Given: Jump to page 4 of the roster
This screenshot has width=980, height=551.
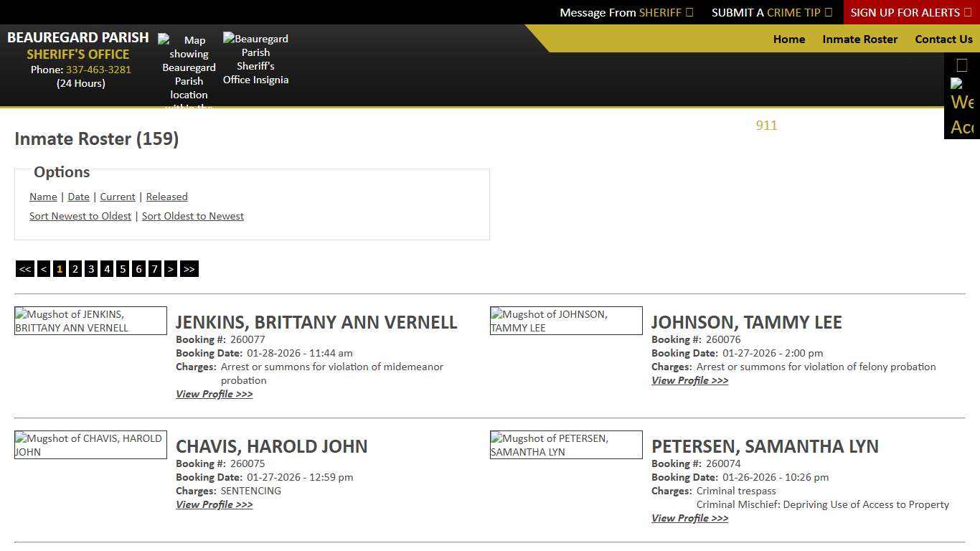Looking at the screenshot, I should click(107, 268).
